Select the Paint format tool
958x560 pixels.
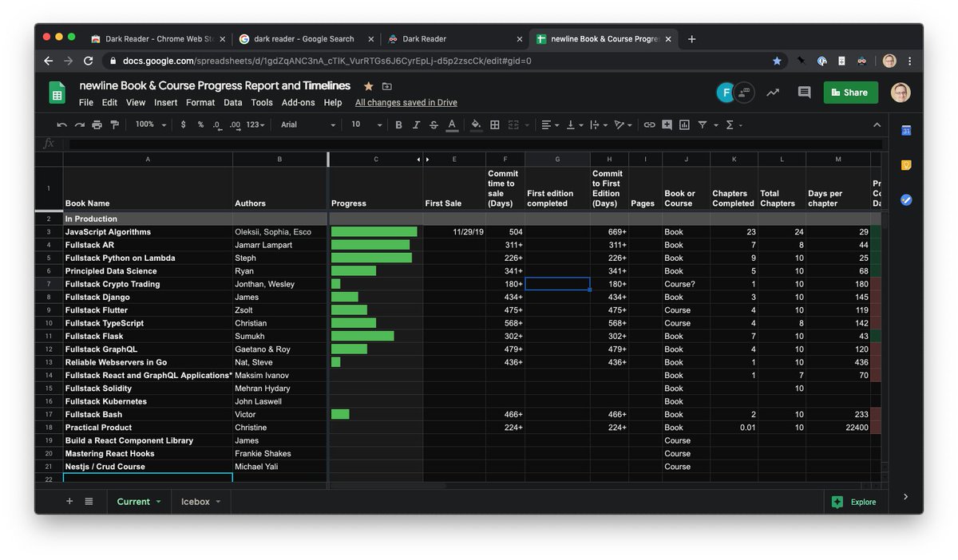pos(114,124)
